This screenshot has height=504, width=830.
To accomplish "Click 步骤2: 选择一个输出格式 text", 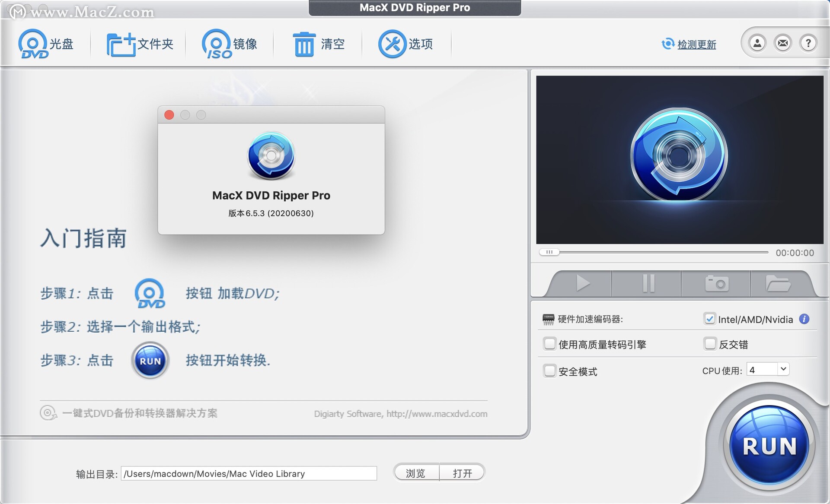I will pos(120,326).
